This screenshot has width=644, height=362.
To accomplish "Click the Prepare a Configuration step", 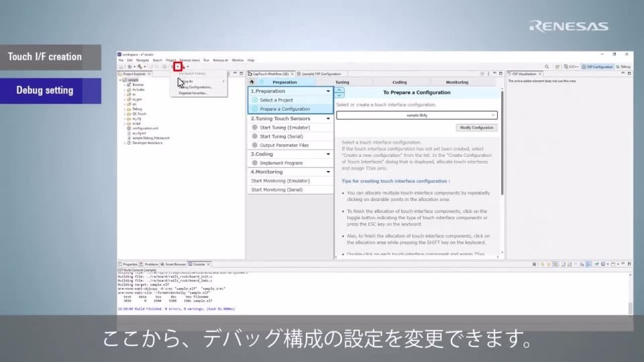I will tap(290, 109).
